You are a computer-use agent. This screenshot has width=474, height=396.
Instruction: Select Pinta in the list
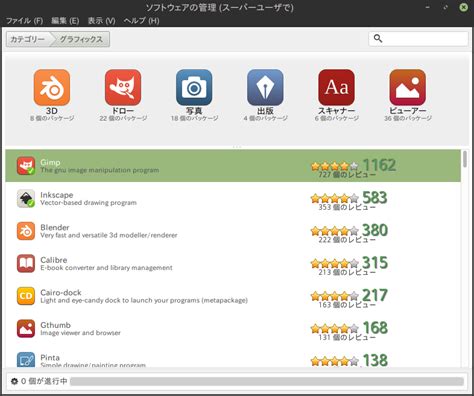233,357
